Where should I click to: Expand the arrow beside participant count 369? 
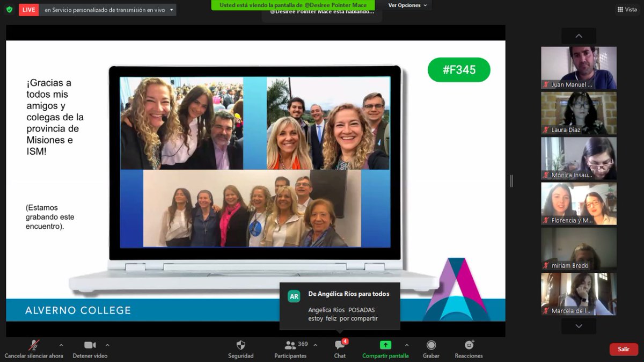(315, 345)
